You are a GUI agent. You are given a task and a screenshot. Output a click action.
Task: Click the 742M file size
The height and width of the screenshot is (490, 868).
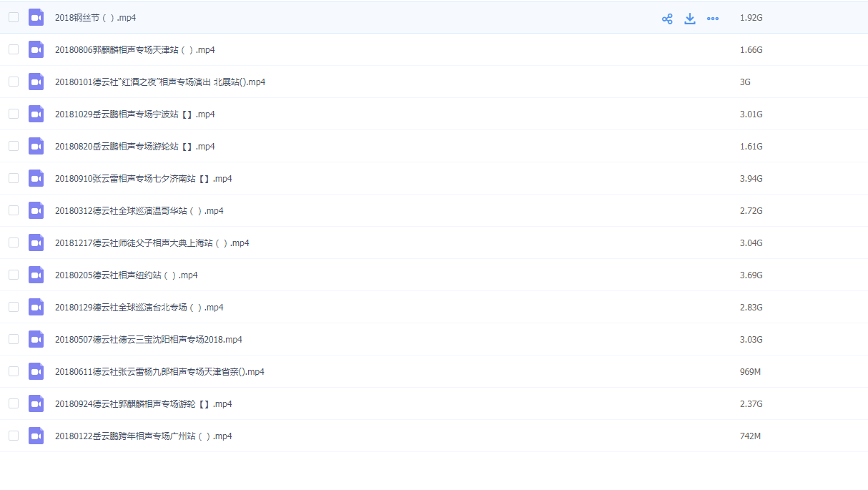[750, 436]
